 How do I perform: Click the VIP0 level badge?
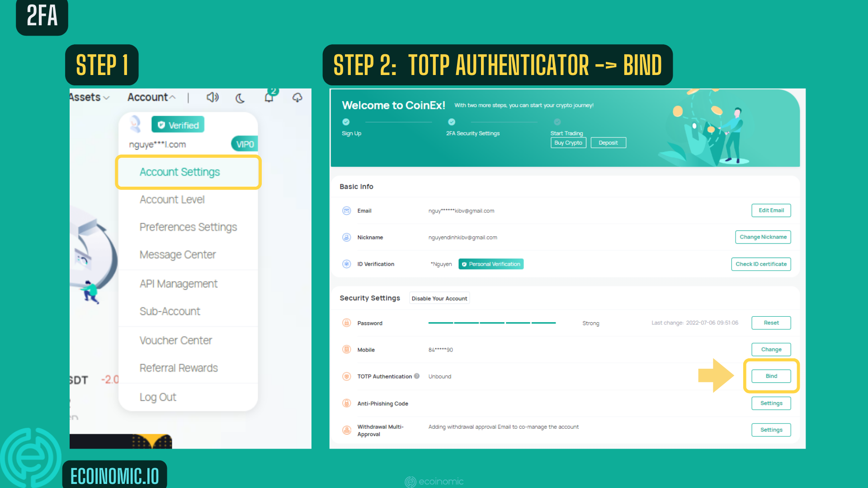point(245,144)
